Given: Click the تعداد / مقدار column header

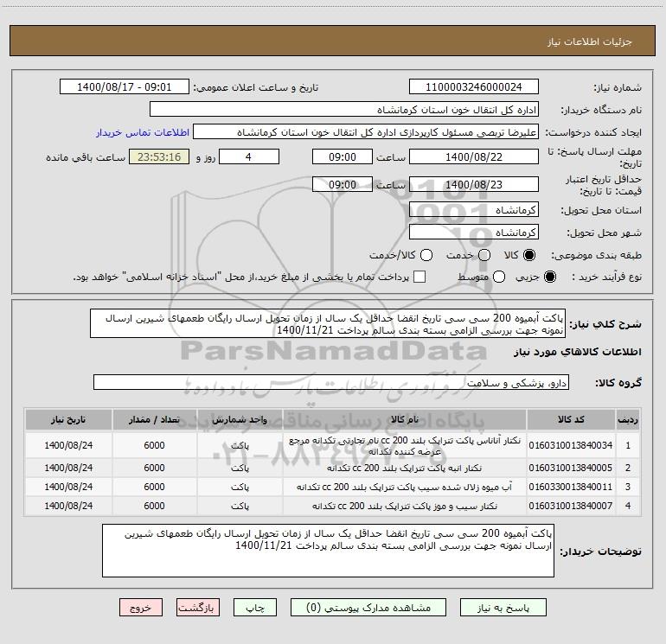Looking at the screenshot, I should click(x=154, y=419).
